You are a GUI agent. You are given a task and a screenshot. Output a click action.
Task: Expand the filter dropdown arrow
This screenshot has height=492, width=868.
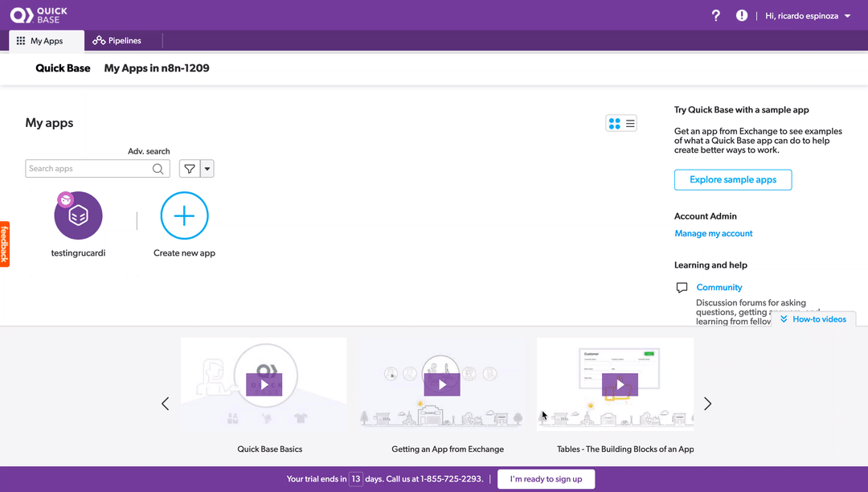click(x=207, y=169)
